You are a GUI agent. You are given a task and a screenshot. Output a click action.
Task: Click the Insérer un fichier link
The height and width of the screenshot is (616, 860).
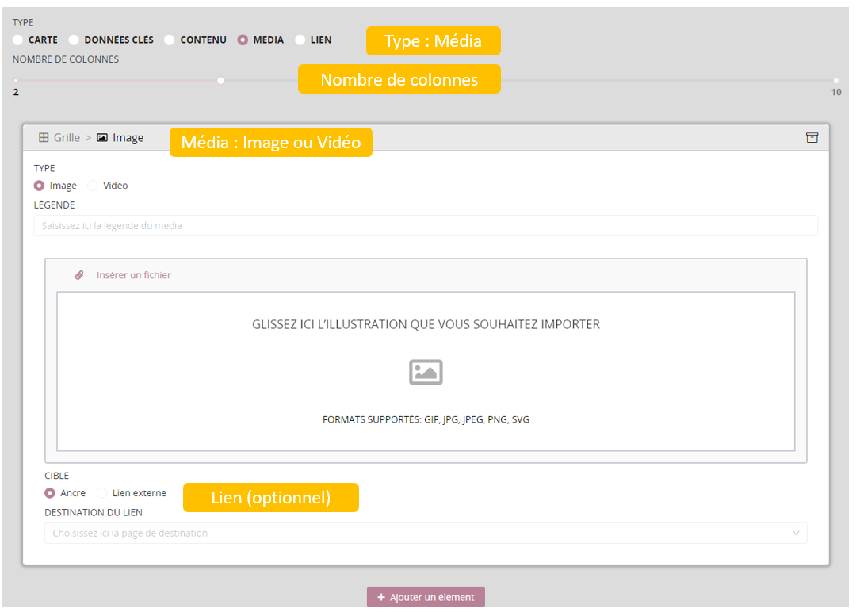tap(133, 275)
